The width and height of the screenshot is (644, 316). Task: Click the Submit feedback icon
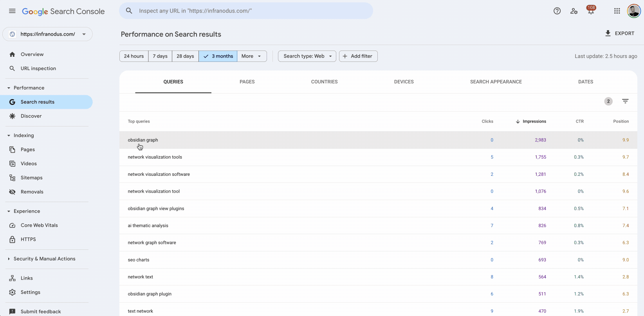12,312
